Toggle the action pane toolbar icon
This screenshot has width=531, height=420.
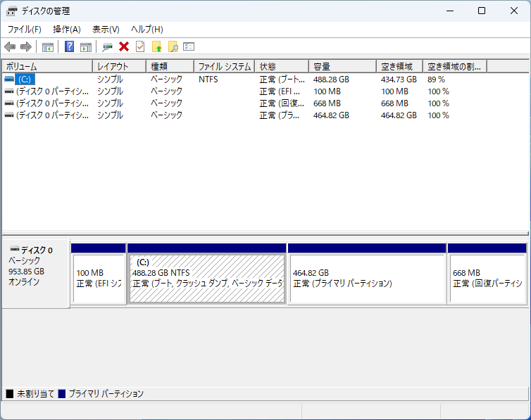(x=86, y=46)
